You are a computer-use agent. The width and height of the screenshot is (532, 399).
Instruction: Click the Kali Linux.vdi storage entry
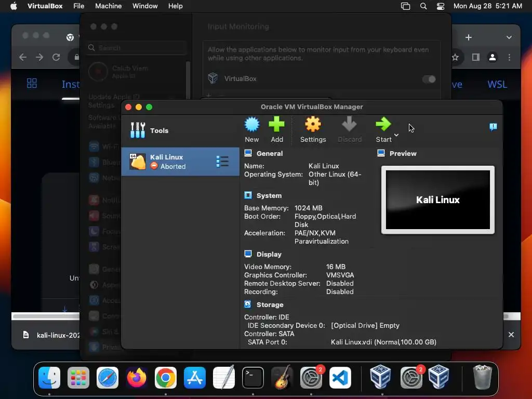coord(383,342)
